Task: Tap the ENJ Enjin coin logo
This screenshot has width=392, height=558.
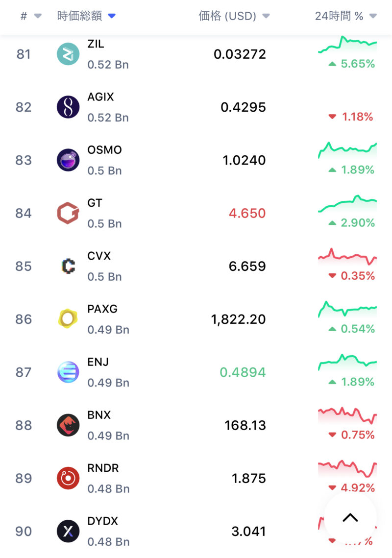Action: (68, 372)
